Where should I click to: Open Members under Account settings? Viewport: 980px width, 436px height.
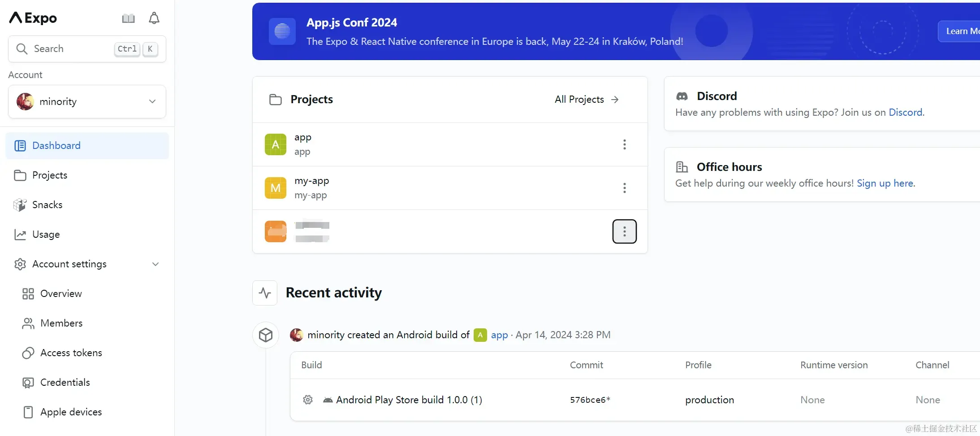coord(87,323)
